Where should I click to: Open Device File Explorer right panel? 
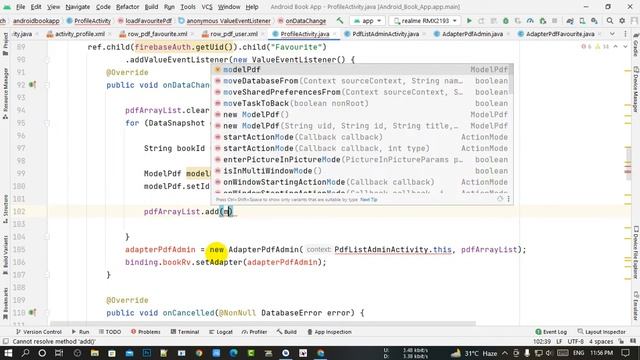tap(636, 253)
